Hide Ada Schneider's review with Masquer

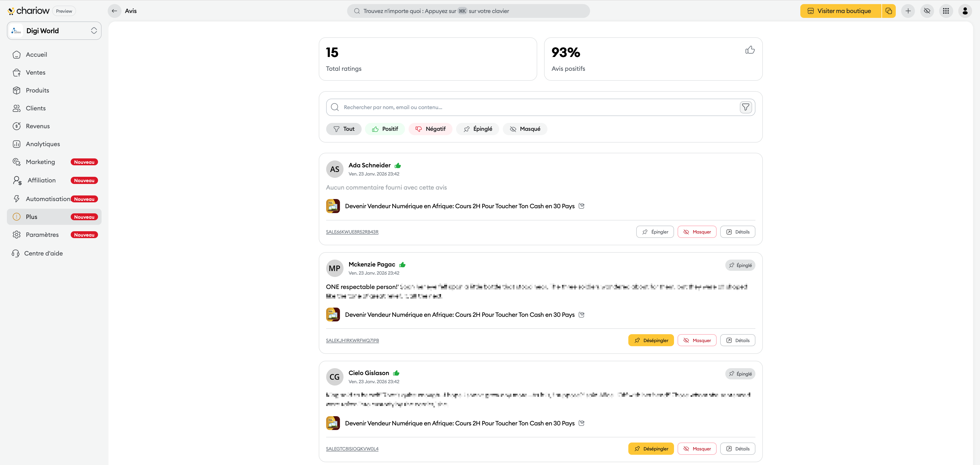pyautogui.click(x=696, y=232)
